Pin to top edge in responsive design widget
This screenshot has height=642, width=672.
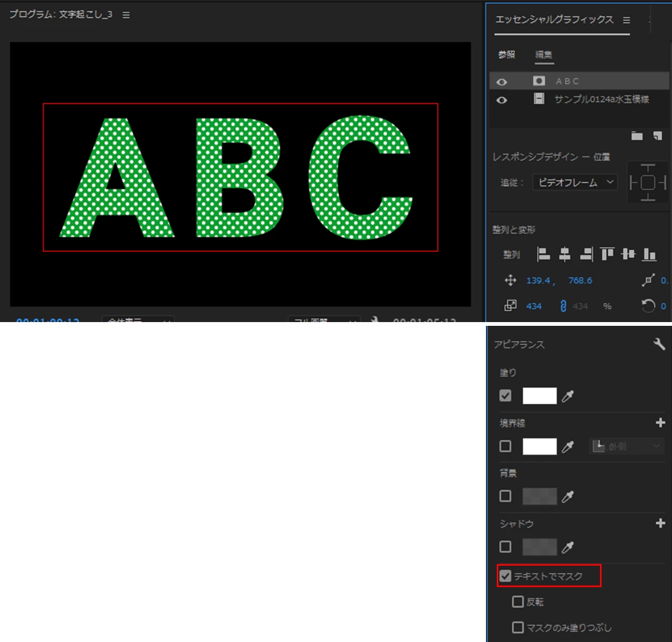pyautogui.click(x=648, y=168)
